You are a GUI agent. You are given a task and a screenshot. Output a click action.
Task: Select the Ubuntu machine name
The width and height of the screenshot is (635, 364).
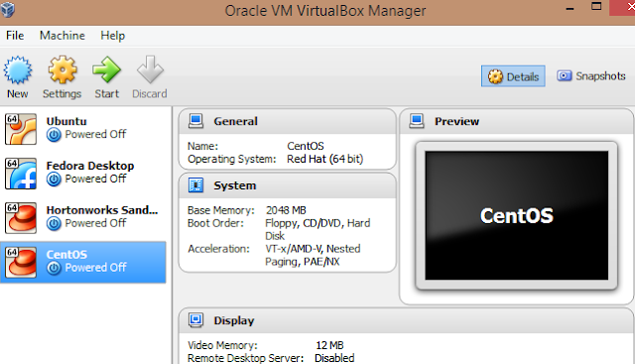pyautogui.click(x=66, y=121)
